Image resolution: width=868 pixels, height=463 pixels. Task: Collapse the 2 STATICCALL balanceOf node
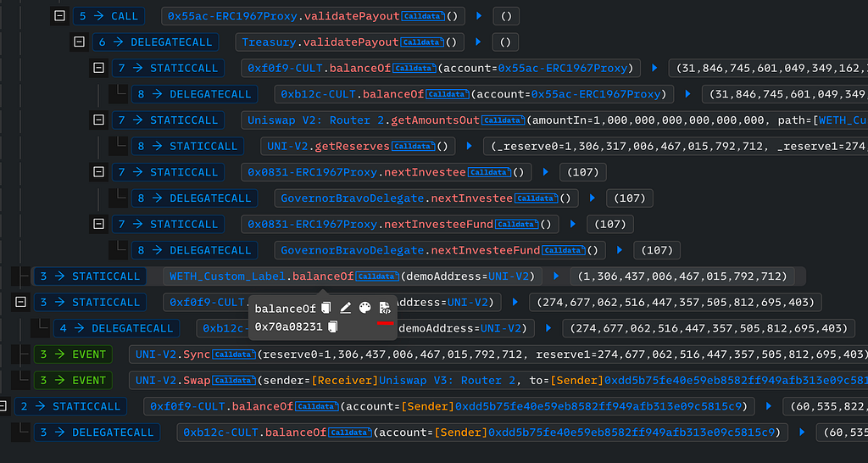tap(3, 406)
